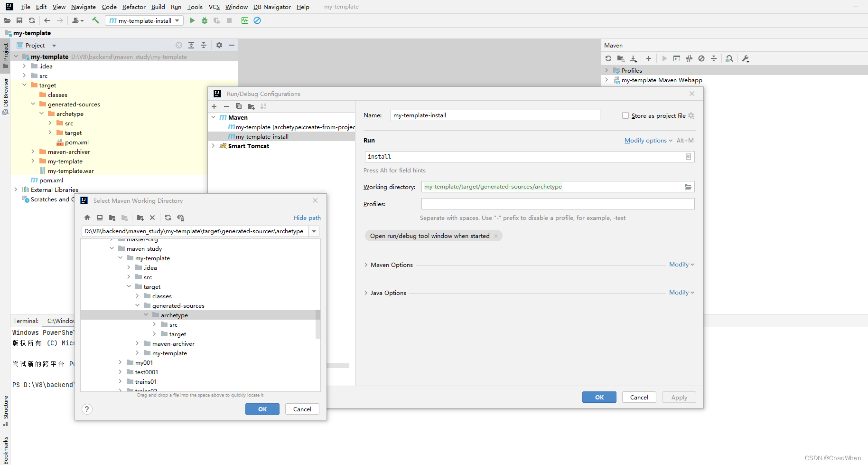868x465 pixels.
Task: Expand maven-archiver folder in Project tree
Action: coord(33,152)
